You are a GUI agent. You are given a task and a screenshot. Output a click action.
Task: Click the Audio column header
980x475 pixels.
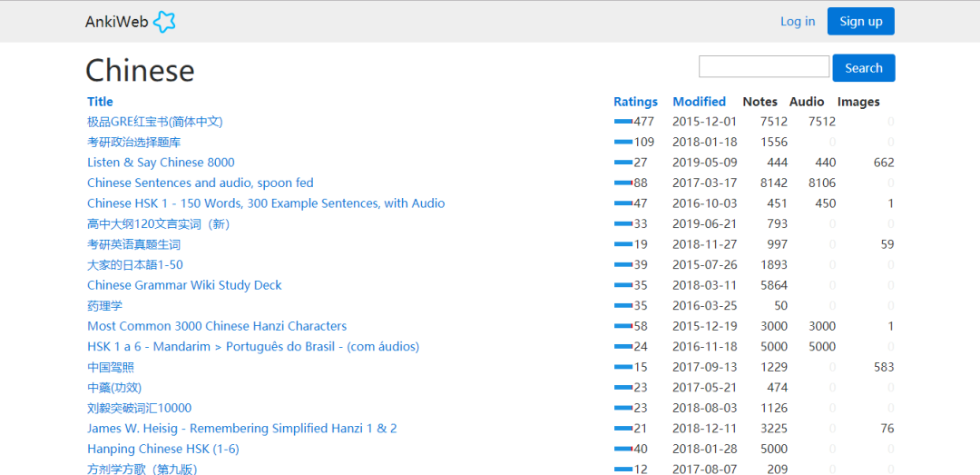pos(807,102)
